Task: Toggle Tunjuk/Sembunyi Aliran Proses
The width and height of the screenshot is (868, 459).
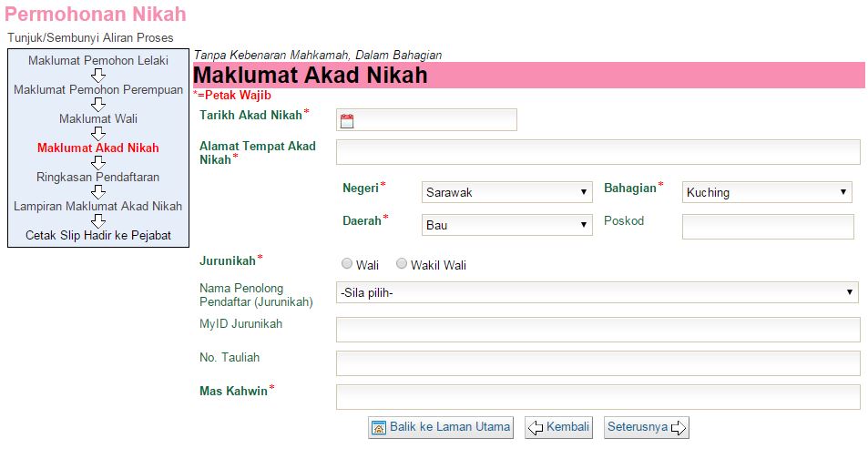Action: 90,37
